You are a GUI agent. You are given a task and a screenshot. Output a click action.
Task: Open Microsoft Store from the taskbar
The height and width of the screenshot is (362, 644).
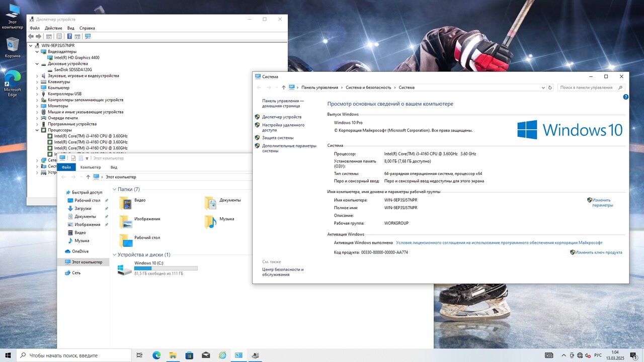click(189, 355)
